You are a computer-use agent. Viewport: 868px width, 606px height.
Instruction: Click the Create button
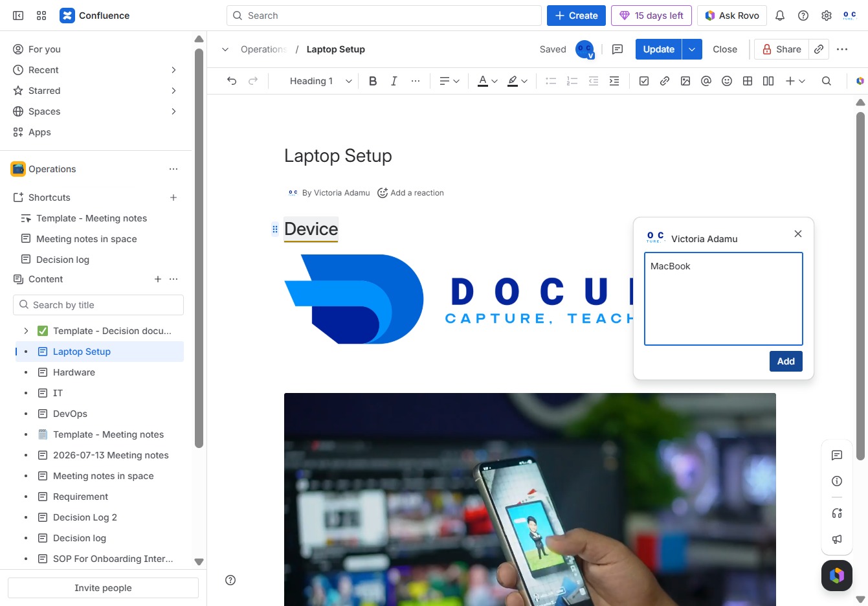pyautogui.click(x=576, y=16)
